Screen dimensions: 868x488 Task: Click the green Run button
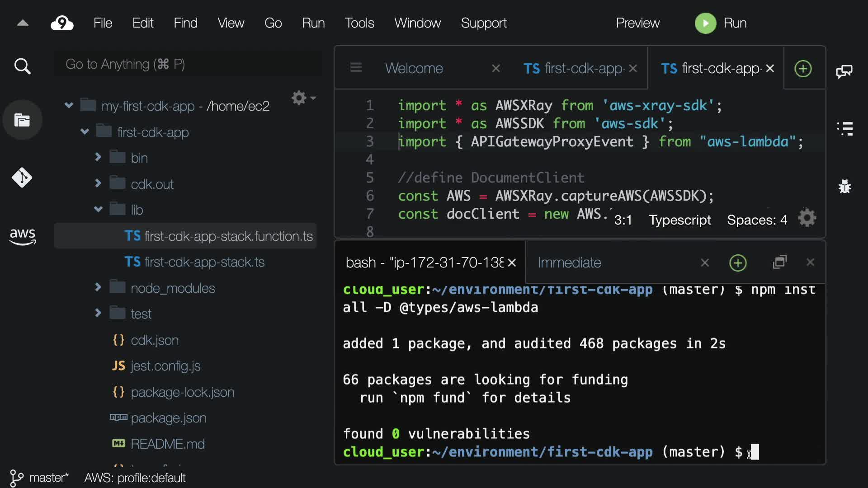tap(705, 23)
